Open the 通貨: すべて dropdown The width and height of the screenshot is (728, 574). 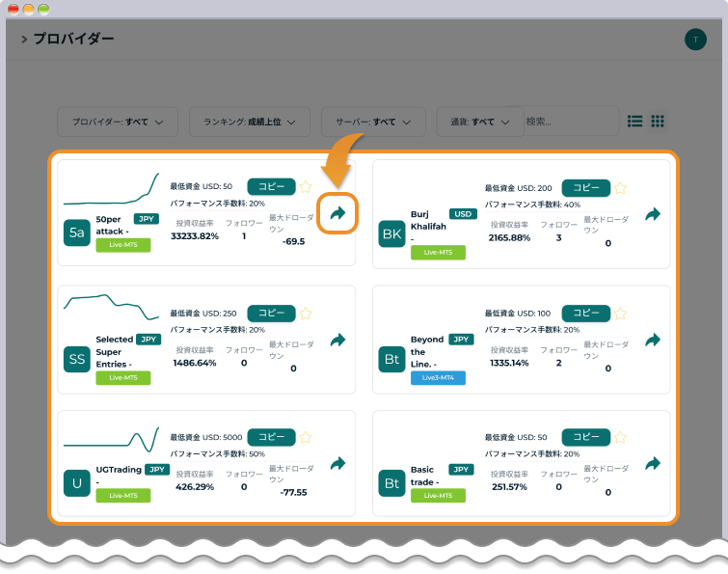click(480, 123)
